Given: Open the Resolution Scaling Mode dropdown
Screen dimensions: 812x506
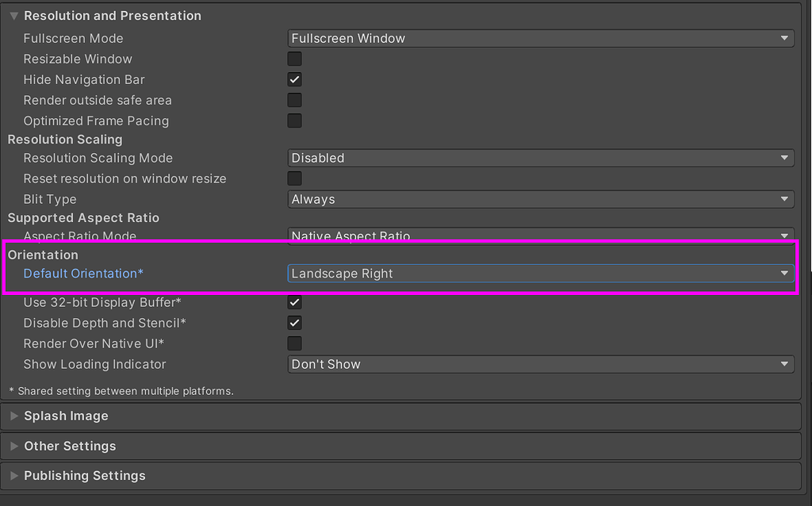Looking at the screenshot, I should pos(540,158).
